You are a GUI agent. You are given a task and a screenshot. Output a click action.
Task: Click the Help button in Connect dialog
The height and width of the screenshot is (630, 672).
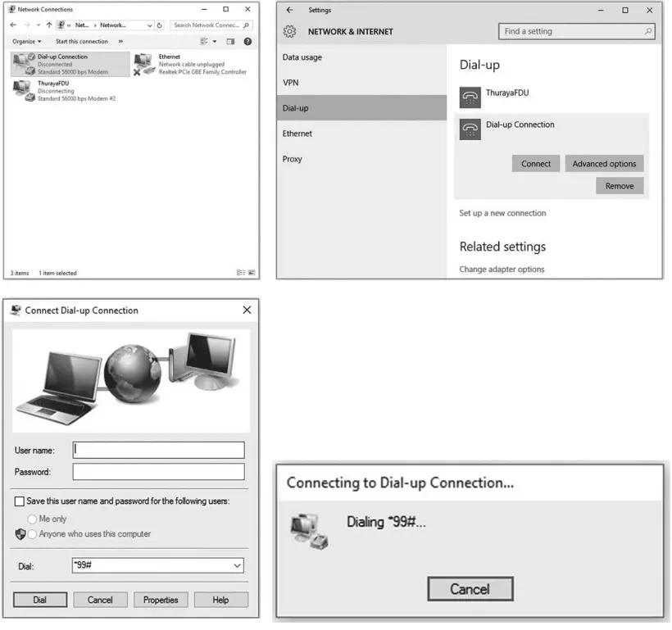click(x=220, y=600)
